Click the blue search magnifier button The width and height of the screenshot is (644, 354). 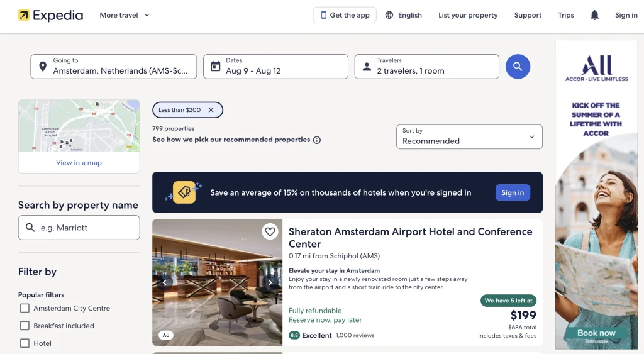(518, 67)
